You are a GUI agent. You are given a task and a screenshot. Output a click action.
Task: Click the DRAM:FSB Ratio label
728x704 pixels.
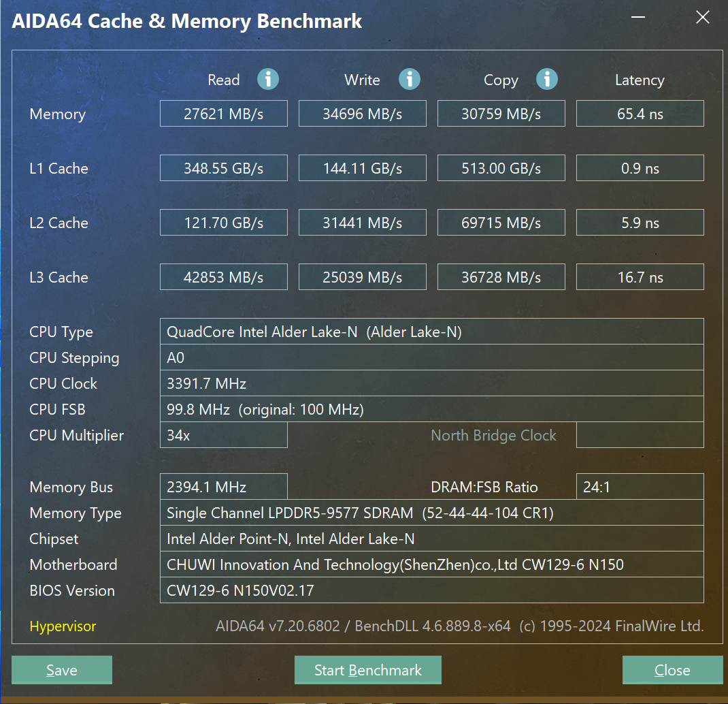click(x=484, y=487)
